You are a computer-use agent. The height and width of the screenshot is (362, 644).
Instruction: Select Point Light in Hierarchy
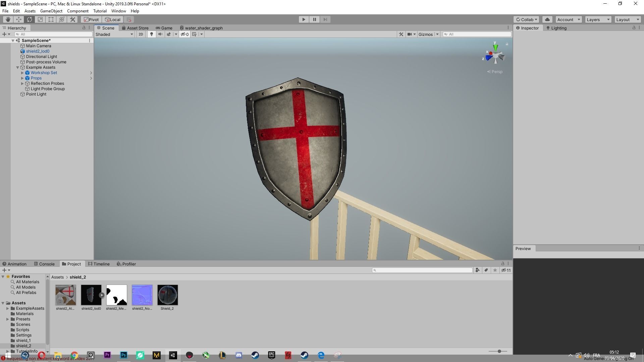tap(36, 94)
